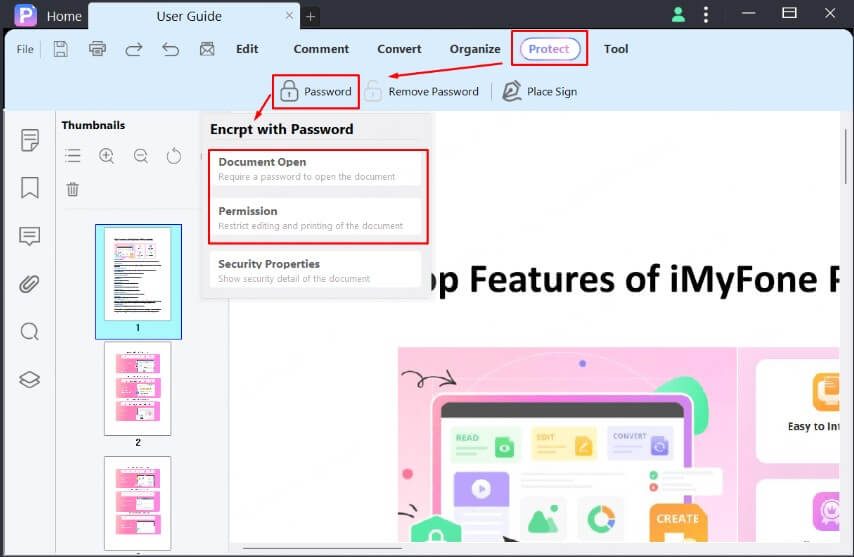Image resolution: width=854 pixels, height=557 pixels.
Task: Send the document by email icon
Action: [207, 49]
